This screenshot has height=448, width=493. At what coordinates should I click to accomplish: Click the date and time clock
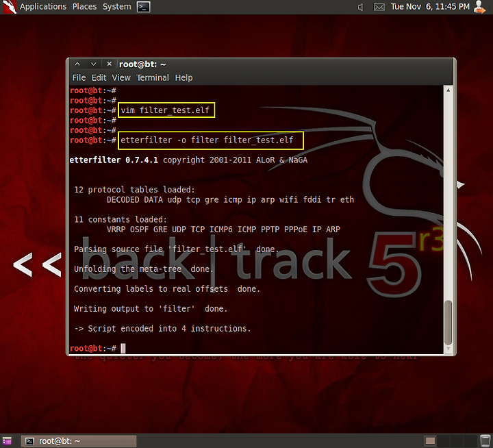pyautogui.click(x=430, y=7)
